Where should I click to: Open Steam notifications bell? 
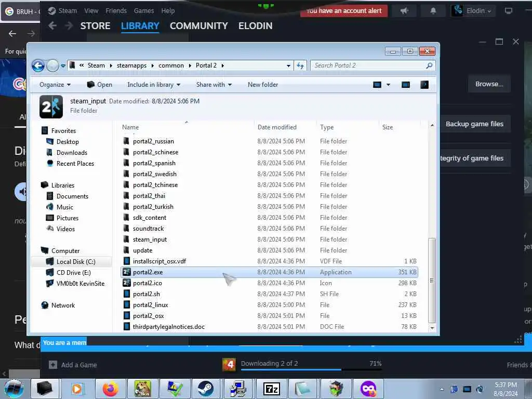pos(433,11)
